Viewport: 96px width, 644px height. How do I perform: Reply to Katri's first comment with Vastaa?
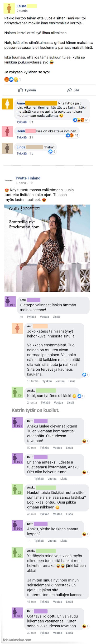(x=44, y=317)
